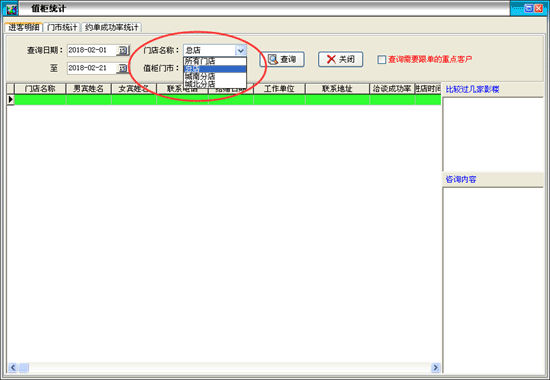Click the 关闭 button with red X
550x380 pixels.
tap(341, 59)
